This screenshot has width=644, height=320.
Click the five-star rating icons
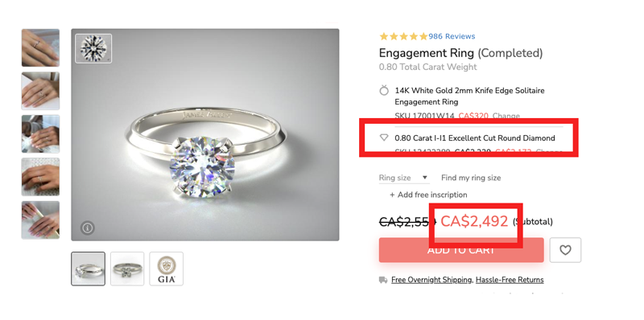403,36
